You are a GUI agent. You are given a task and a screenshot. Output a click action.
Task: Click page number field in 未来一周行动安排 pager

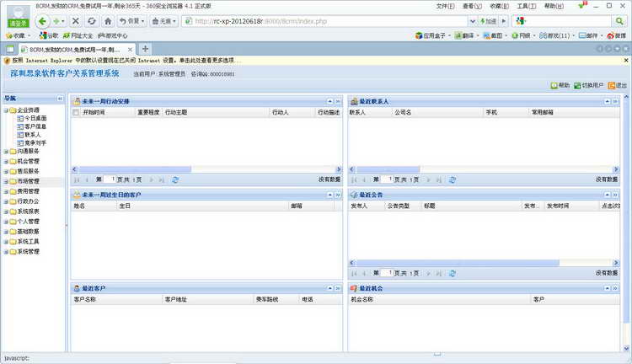tap(110, 179)
